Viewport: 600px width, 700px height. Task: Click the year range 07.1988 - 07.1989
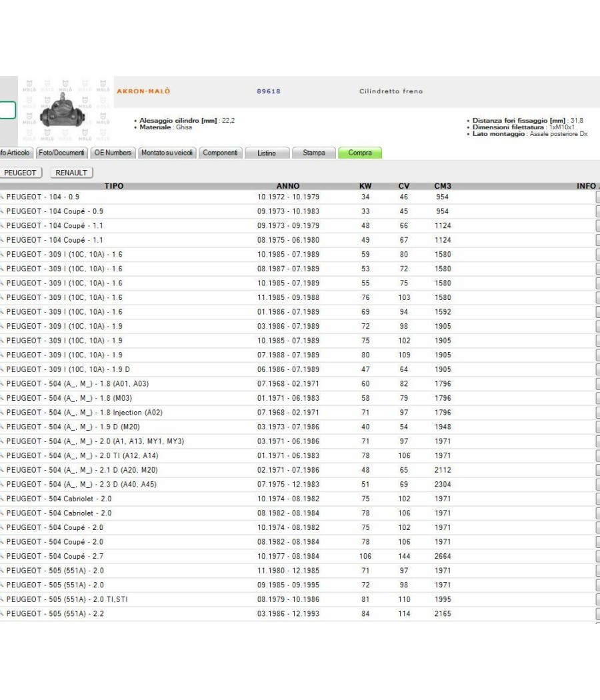(289, 355)
